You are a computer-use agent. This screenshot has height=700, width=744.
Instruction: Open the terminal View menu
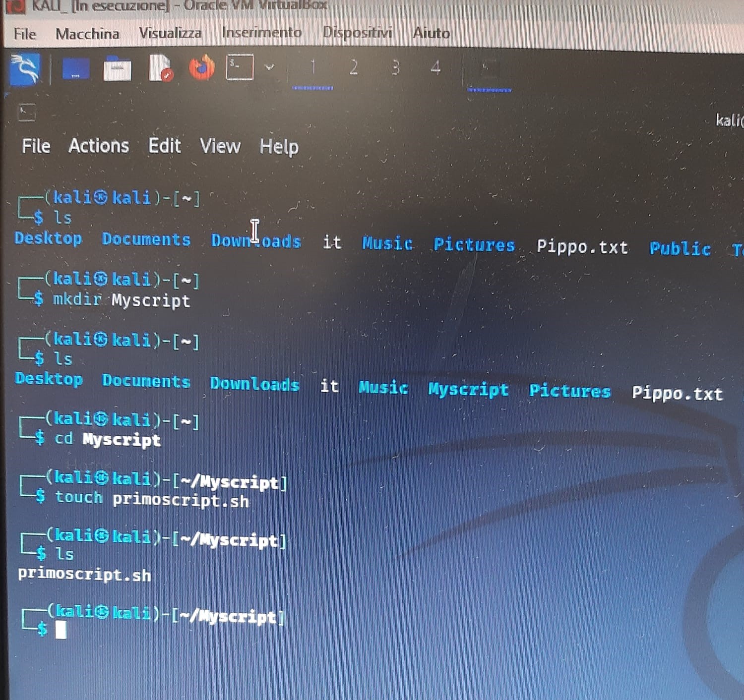(220, 146)
